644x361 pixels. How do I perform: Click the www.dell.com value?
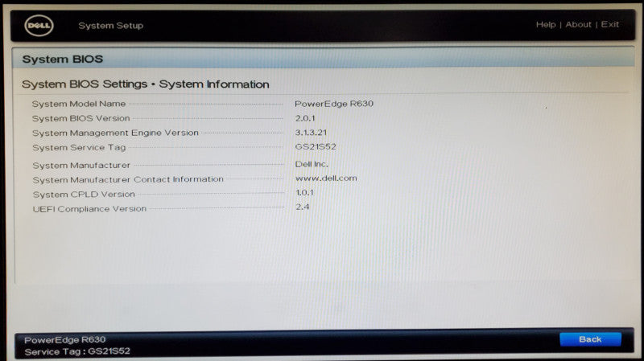[x=326, y=178]
